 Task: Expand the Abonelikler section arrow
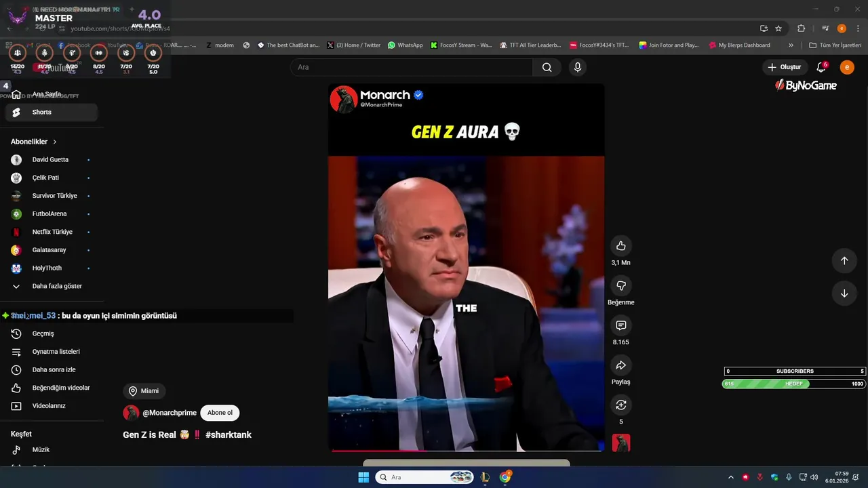(55, 142)
